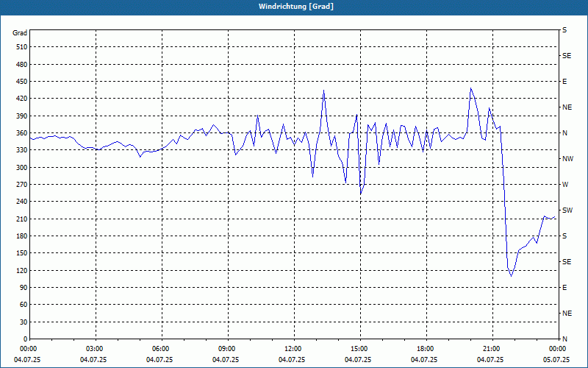The image size is (588, 368).
Task: Click the 60 degree axis label
Action: pos(24,305)
